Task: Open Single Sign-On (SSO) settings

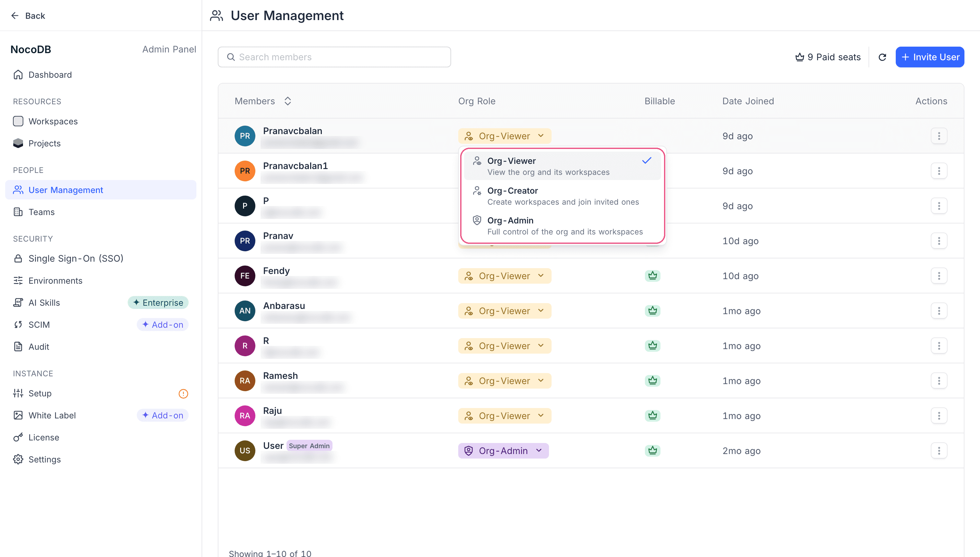Action: (x=101, y=259)
